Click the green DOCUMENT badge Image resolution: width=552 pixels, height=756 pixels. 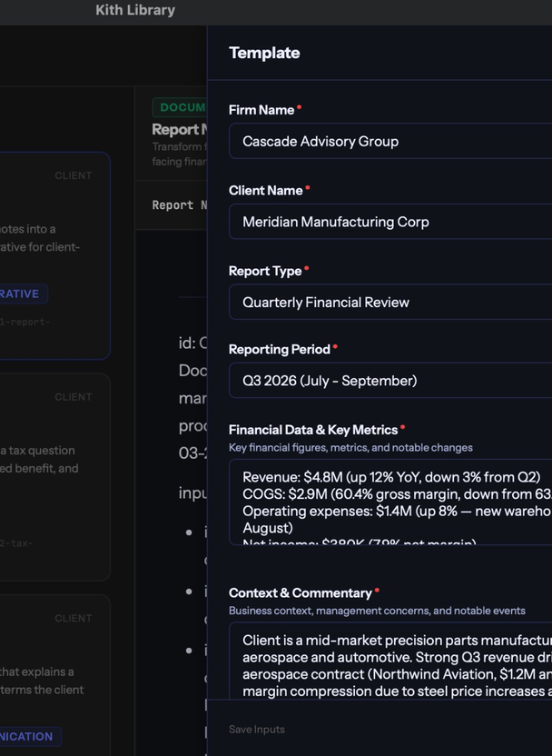pos(180,107)
